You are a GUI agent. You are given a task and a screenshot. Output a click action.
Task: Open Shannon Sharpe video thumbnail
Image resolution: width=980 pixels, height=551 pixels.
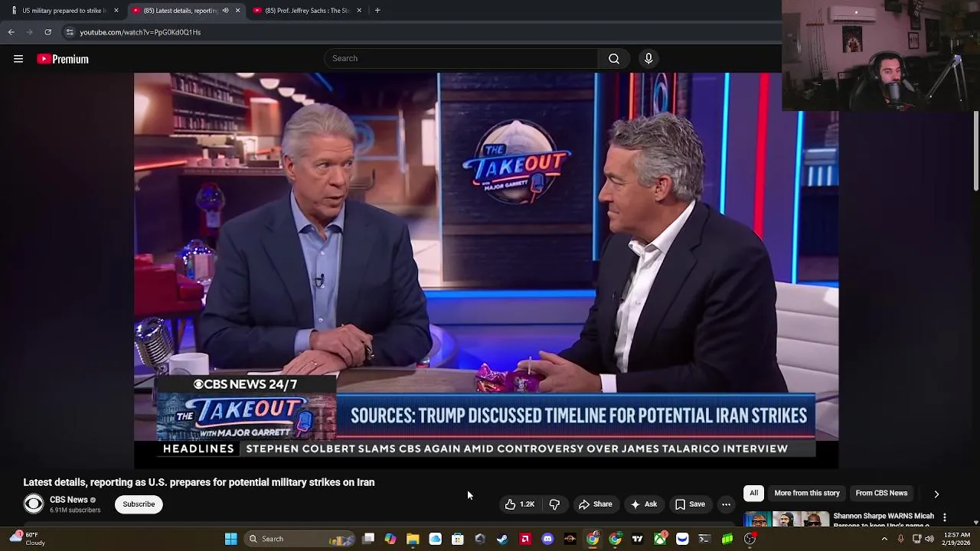click(786, 519)
